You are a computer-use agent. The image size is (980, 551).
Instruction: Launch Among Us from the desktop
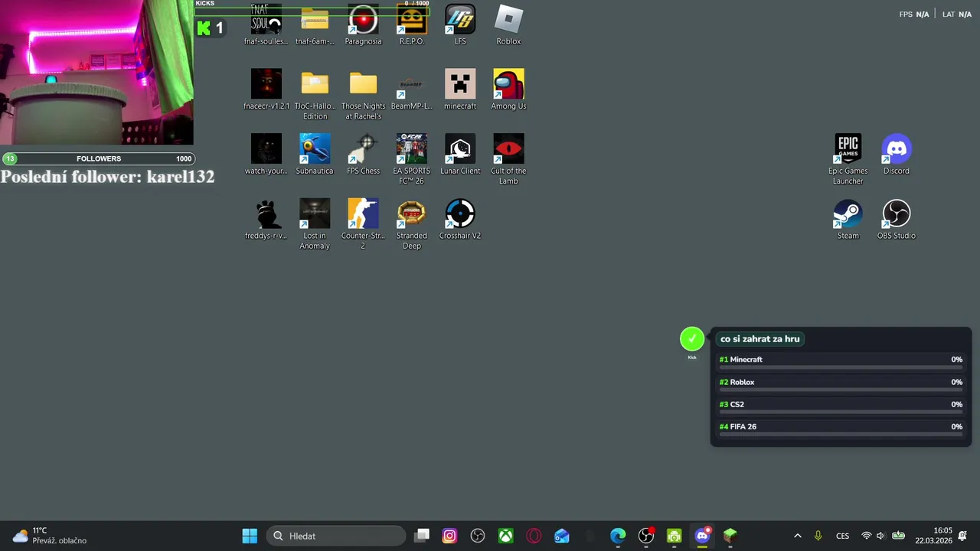pos(508,90)
